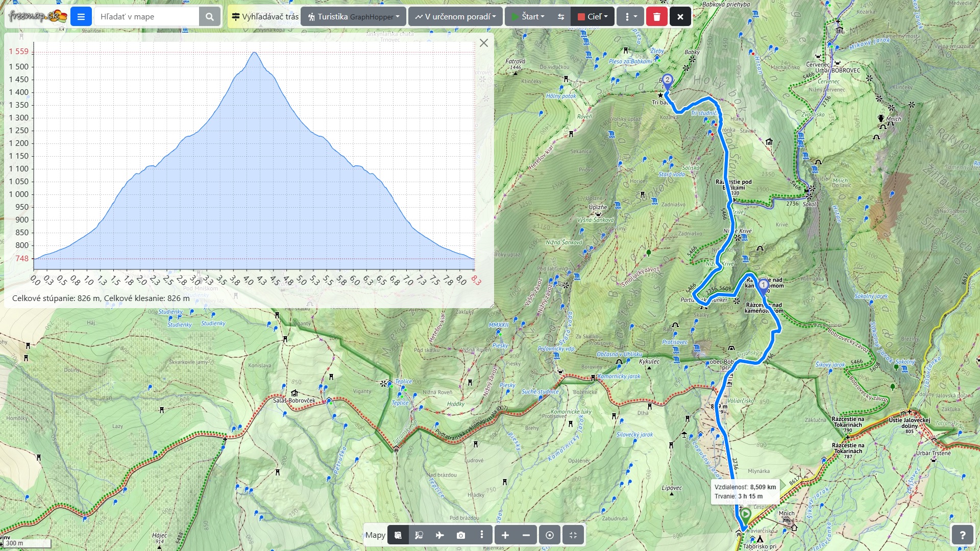The image size is (980, 551).
Task: Open photos layer with camera icon
Action: (460, 535)
